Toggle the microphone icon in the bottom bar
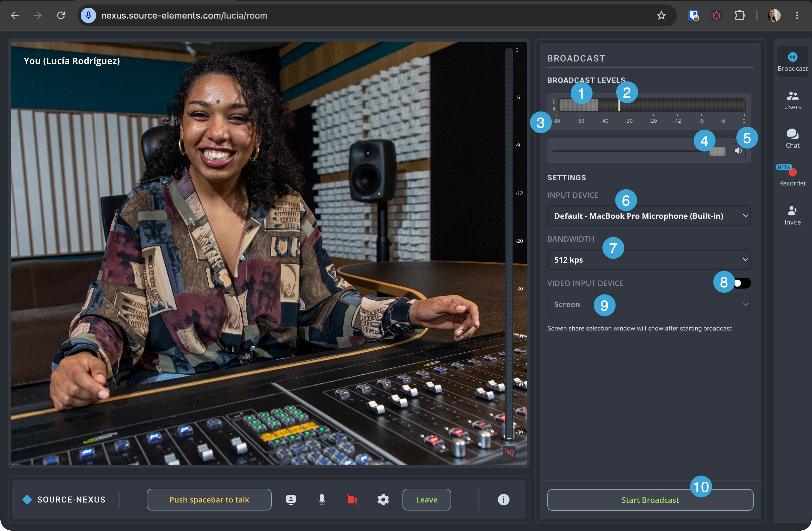This screenshot has width=812, height=531. [x=321, y=500]
